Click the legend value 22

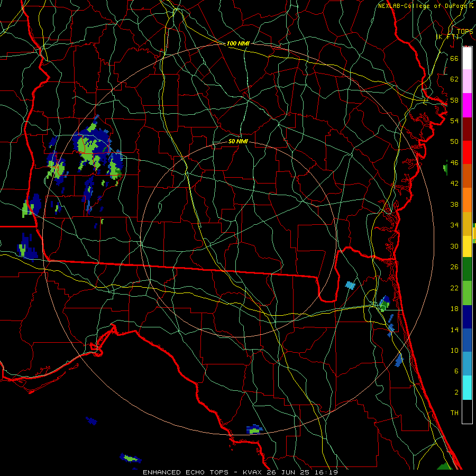click(454, 288)
